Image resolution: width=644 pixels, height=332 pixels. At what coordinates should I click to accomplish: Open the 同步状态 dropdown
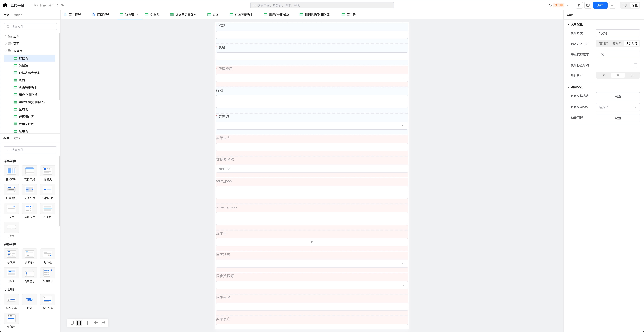(x=312, y=263)
